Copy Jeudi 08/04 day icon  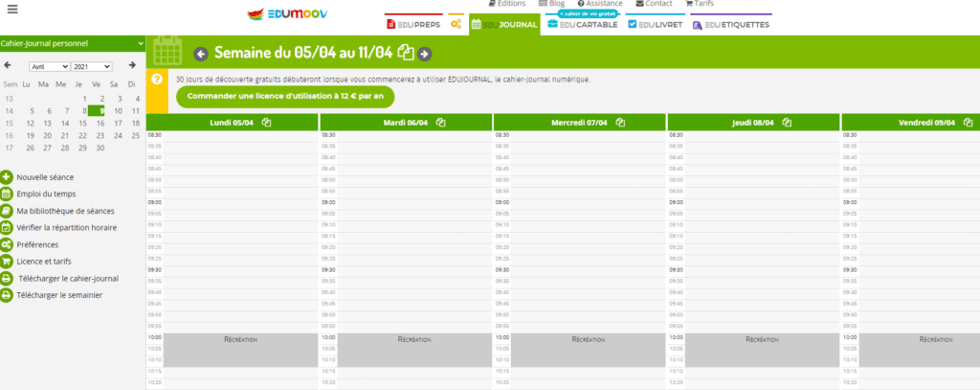coord(788,123)
